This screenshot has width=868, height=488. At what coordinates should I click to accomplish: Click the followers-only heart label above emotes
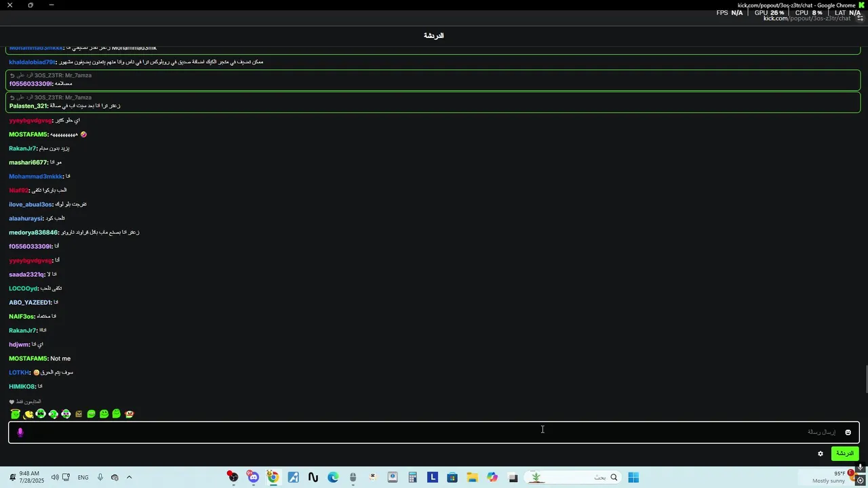pos(25,402)
